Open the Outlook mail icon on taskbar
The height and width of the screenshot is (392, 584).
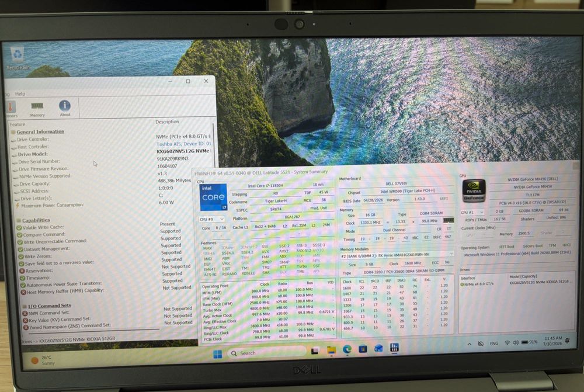click(x=378, y=348)
